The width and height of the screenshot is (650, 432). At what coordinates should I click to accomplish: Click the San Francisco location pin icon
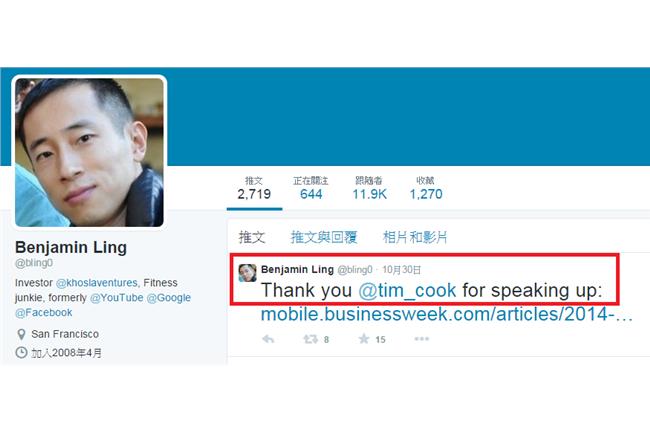[21, 334]
